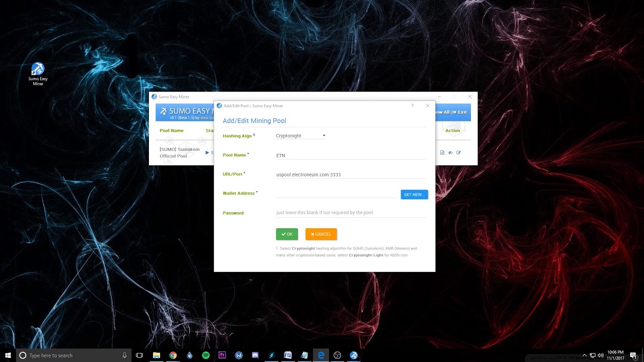
Task: Click the Action column header in main window
Action: click(452, 131)
